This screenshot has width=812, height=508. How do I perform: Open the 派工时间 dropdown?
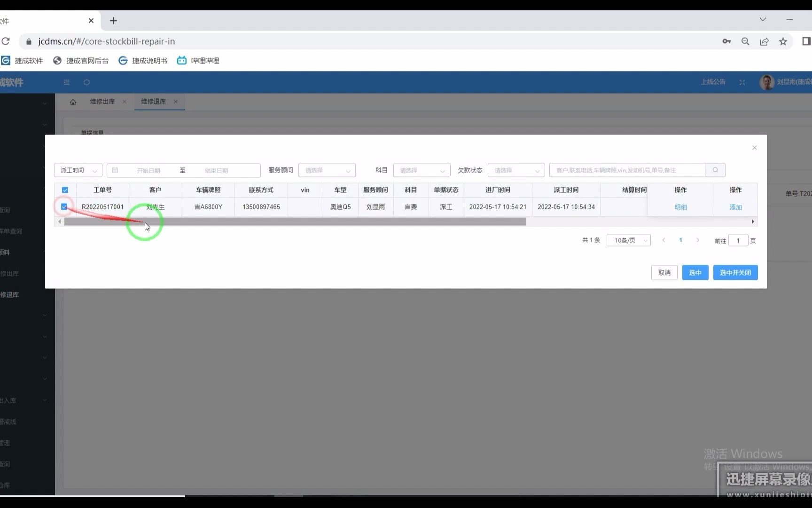click(78, 170)
